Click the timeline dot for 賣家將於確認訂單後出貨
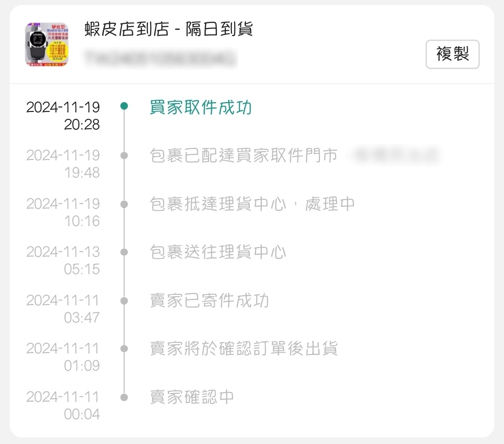 124,348
